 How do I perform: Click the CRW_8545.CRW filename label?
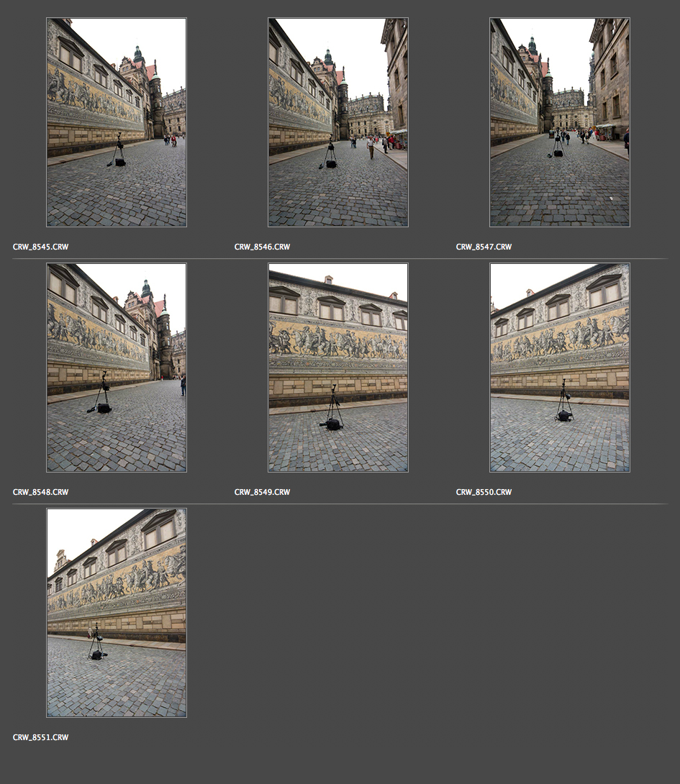(x=40, y=247)
